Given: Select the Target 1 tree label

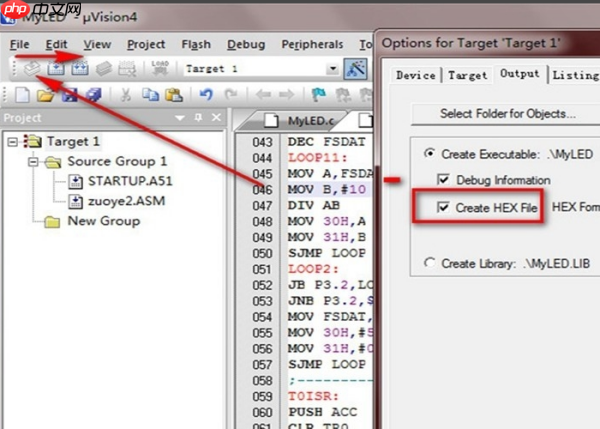Looking at the screenshot, I should [73, 142].
